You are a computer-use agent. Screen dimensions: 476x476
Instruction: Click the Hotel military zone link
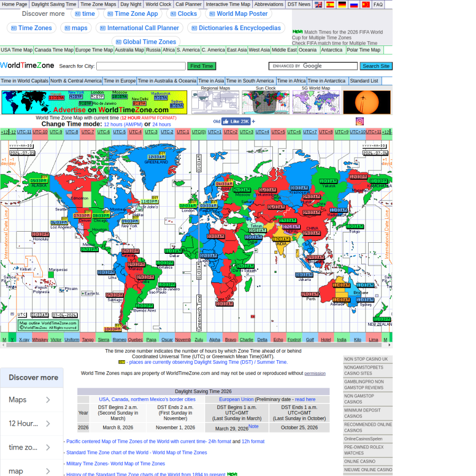click(x=326, y=340)
